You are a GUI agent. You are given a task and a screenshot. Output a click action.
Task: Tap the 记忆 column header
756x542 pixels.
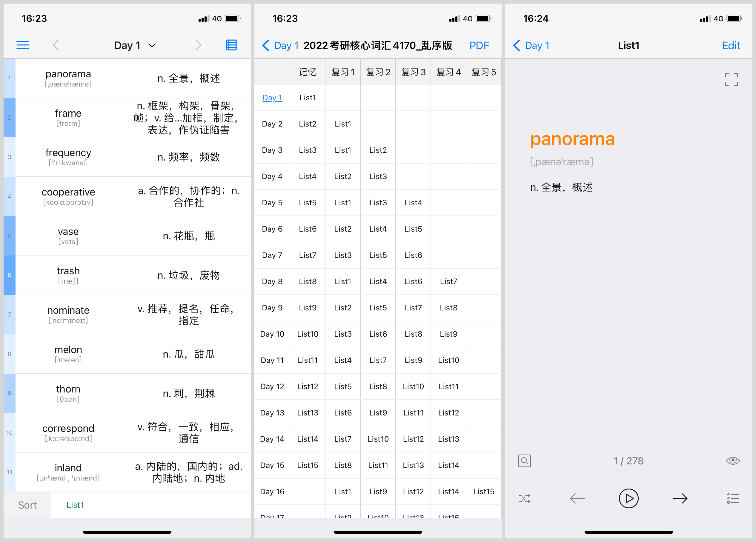307,72
